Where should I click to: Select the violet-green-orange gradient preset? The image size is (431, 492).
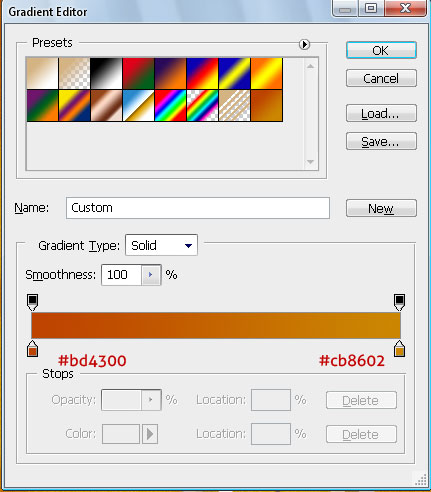tap(42, 105)
